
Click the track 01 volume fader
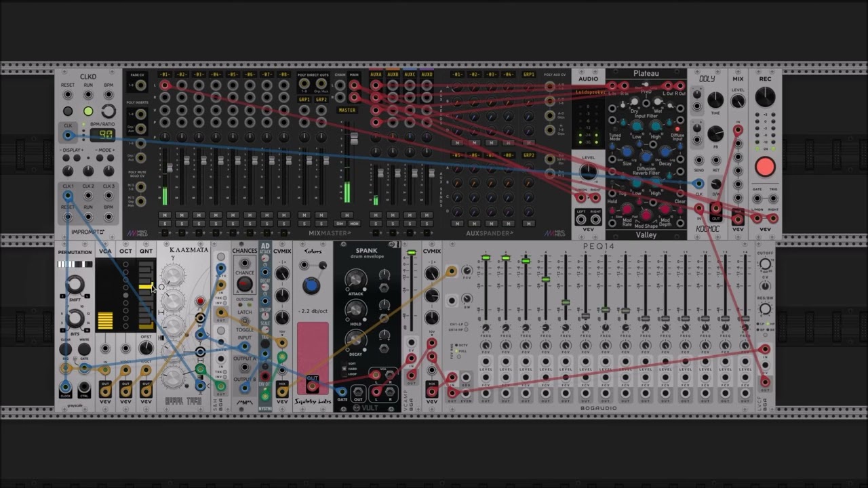170,167
